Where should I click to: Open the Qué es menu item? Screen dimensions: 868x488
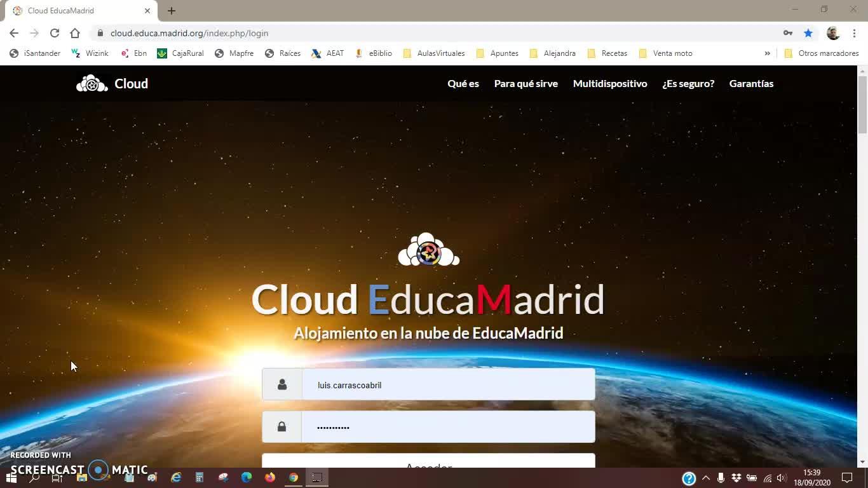pyautogui.click(x=463, y=83)
